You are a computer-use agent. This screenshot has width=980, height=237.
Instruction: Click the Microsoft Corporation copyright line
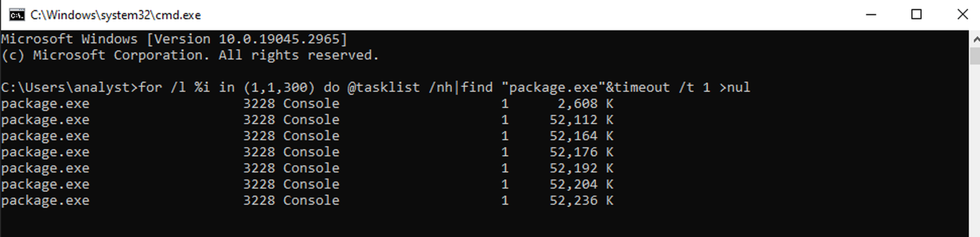tap(190, 55)
